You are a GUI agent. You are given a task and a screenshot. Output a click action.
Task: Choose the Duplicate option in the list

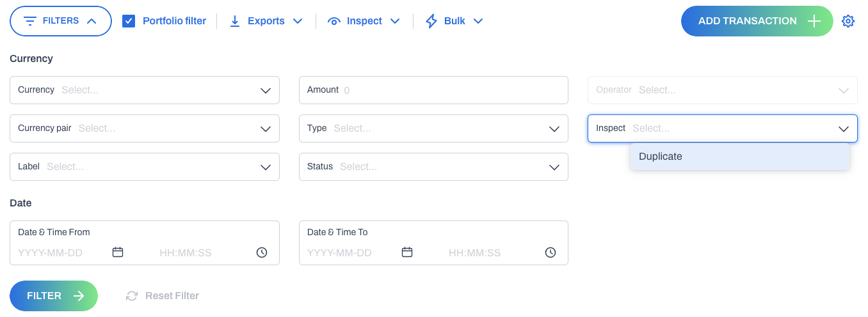(x=739, y=157)
